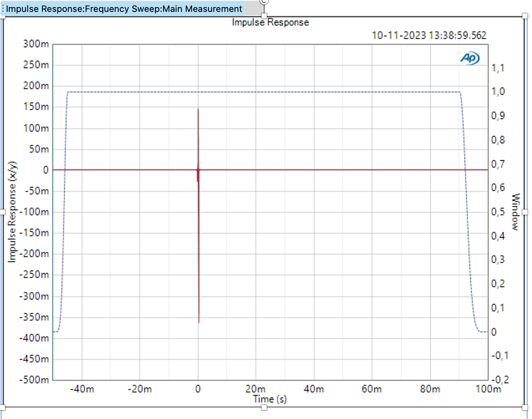Click the bottom-right corner resize handle
The image size is (532, 419).
(x=525, y=407)
